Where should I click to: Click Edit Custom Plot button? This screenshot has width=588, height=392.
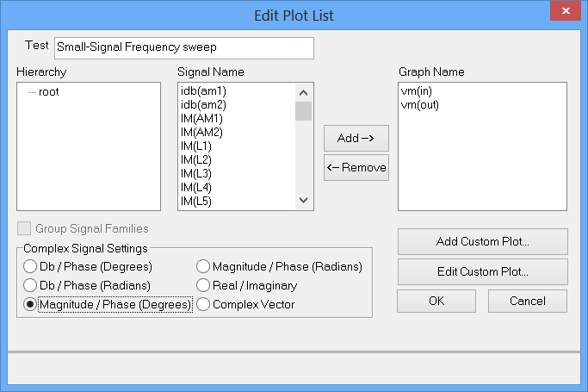[482, 271]
